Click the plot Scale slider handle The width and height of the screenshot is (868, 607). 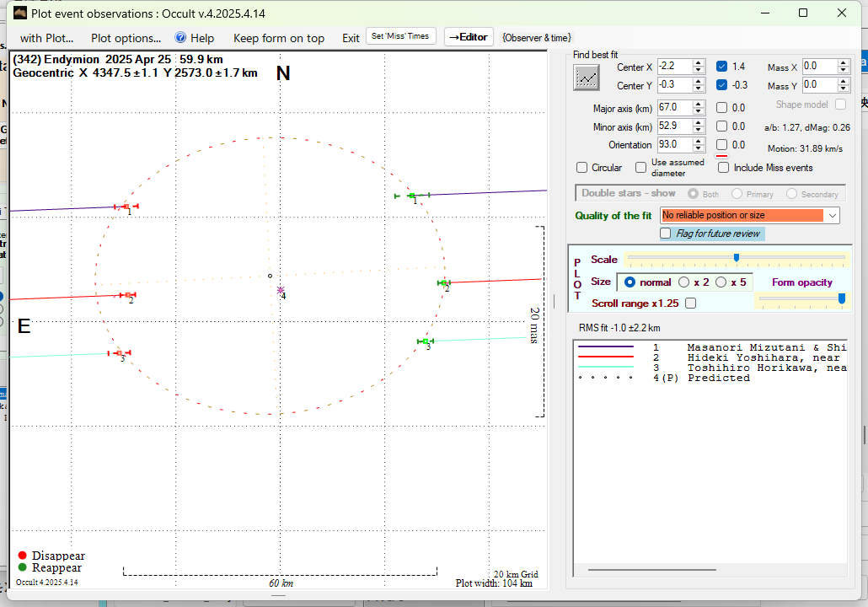[737, 258]
